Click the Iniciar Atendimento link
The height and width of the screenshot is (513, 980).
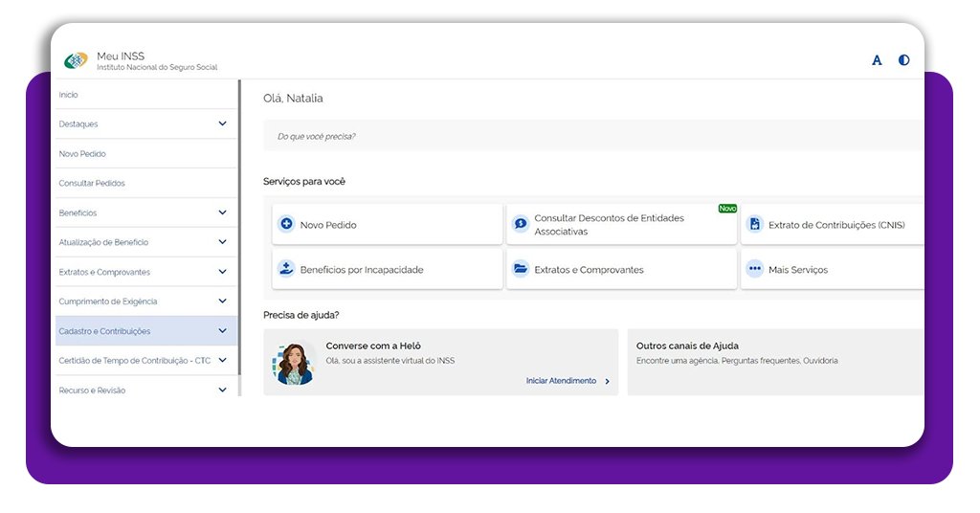click(561, 381)
